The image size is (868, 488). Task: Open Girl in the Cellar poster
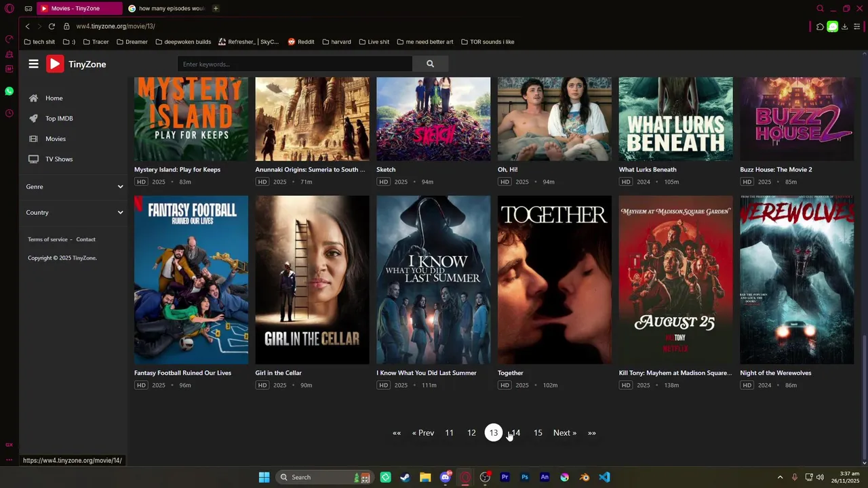312,280
